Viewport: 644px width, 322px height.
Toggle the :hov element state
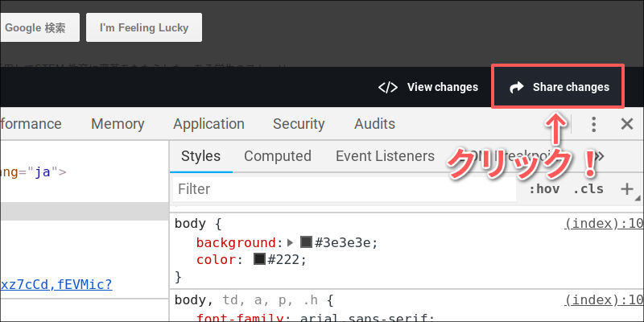click(544, 189)
